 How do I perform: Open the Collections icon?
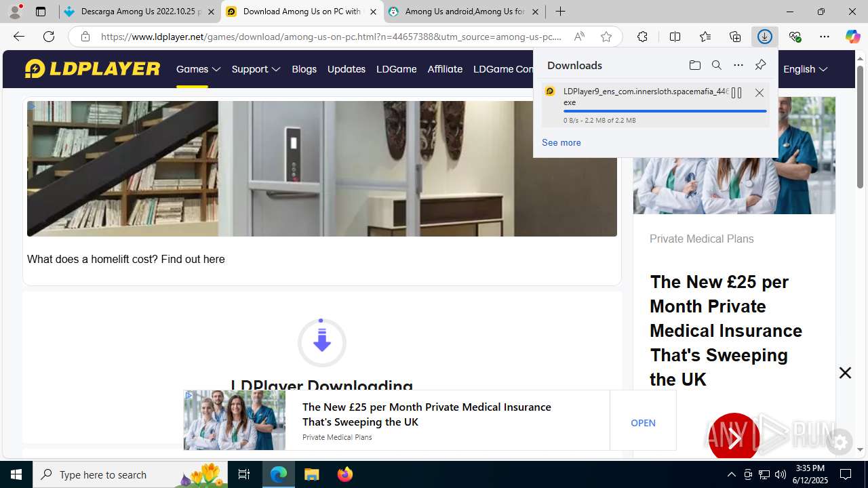point(735,37)
